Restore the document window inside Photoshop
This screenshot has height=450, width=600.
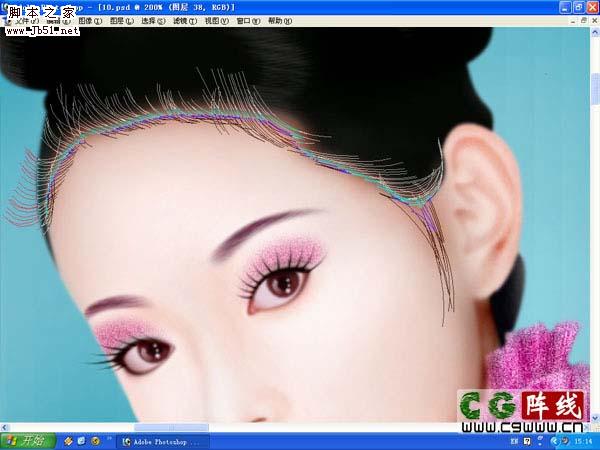(584, 21)
